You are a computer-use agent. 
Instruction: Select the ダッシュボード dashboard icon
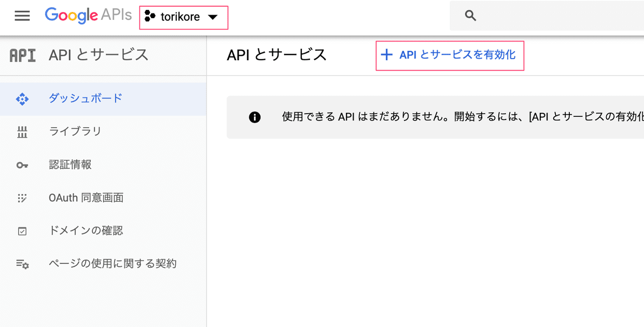[x=22, y=98]
